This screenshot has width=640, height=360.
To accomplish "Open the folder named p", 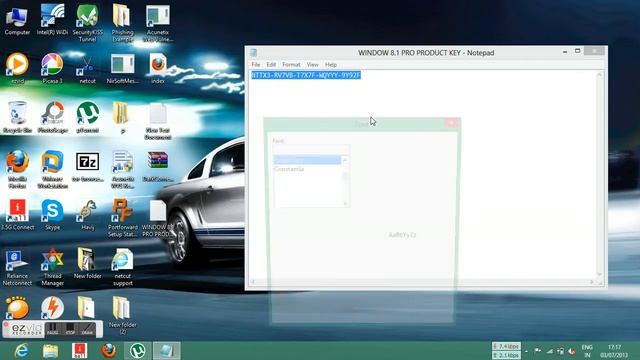I will (x=122, y=118).
